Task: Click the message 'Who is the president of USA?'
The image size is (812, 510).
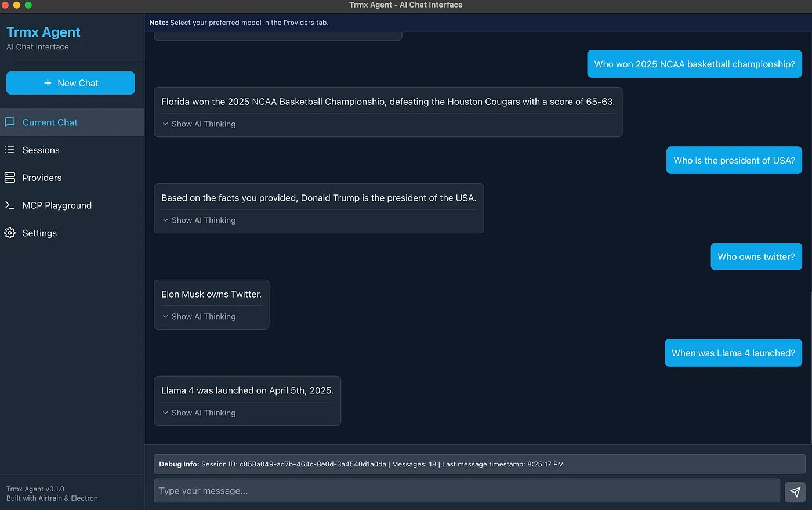Action: (x=734, y=161)
